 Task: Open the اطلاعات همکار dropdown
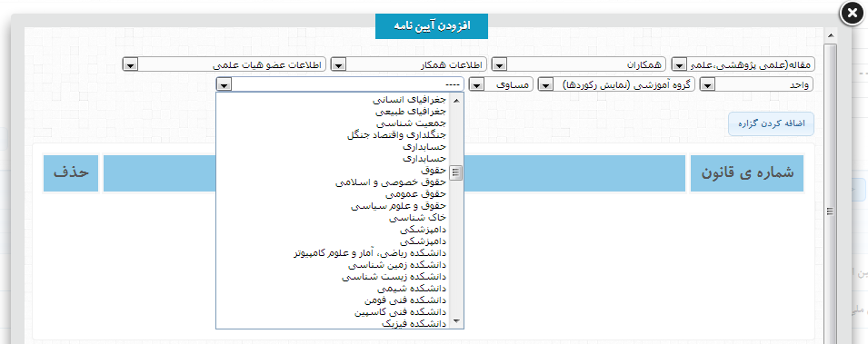pyautogui.click(x=409, y=64)
